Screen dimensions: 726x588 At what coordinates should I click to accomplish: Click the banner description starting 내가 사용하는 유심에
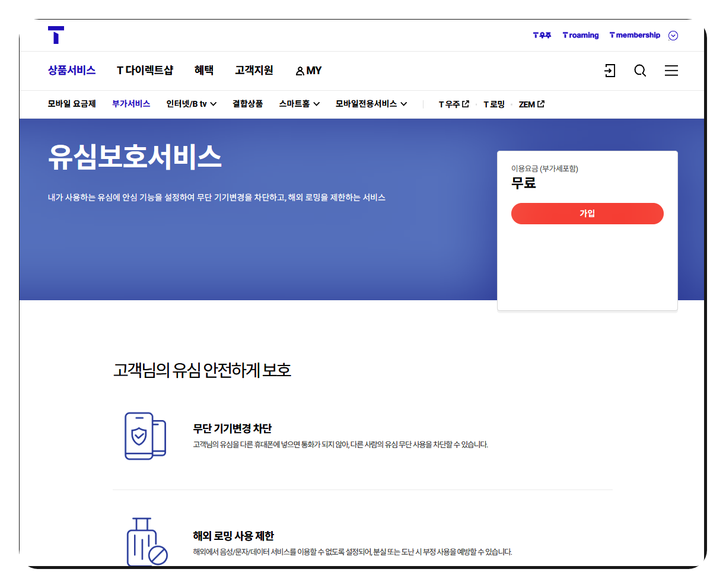pyautogui.click(x=216, y=198)
